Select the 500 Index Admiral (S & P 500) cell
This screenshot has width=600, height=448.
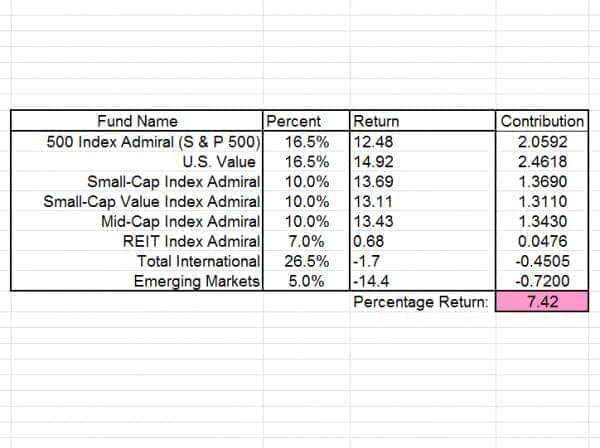pyautogui.click(x=153, y=141)
